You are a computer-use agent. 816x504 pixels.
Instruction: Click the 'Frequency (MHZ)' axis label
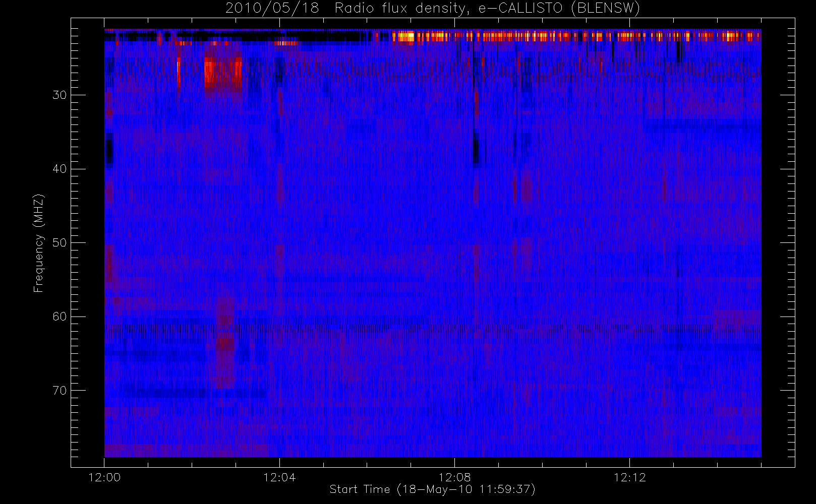click(x=39, y=243)
